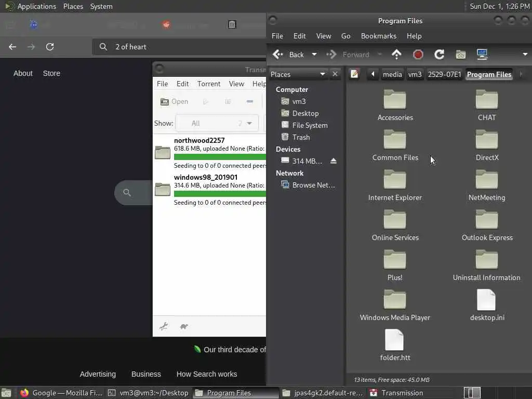Open the Bookmarks menu
The width and height of the screenshot is (532, 399).
tap(379, 36)
